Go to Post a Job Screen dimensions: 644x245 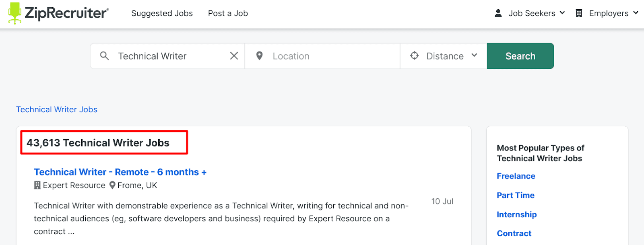pos(228,13)
